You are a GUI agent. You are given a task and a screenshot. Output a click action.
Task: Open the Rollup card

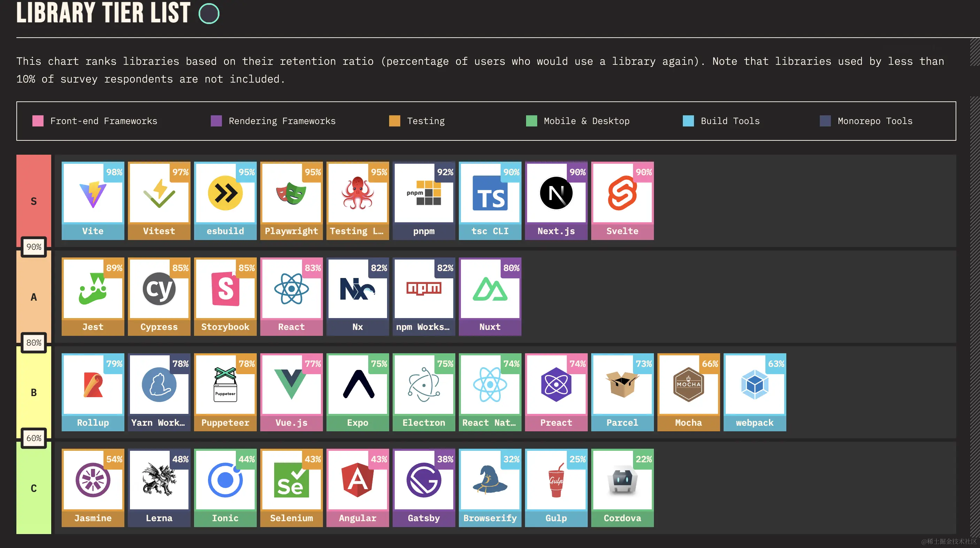(x=93, y=392)
